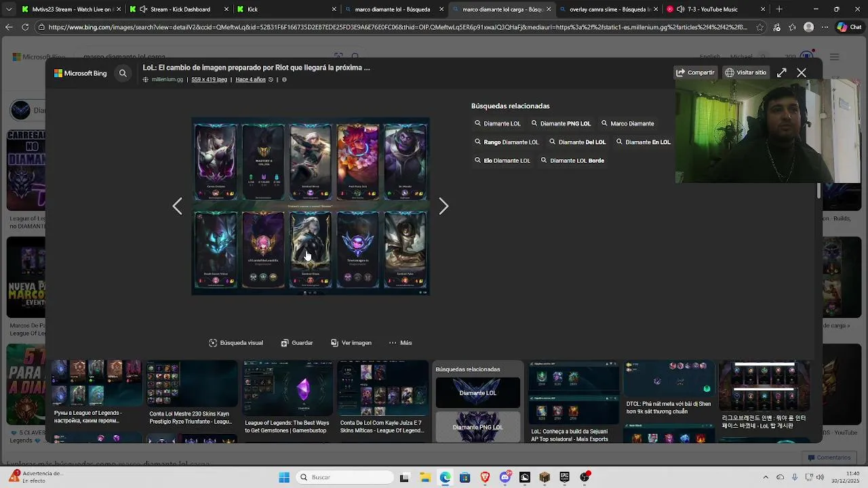
Task: Click the main League of Legends loading screen image
Action: point(311,206)
